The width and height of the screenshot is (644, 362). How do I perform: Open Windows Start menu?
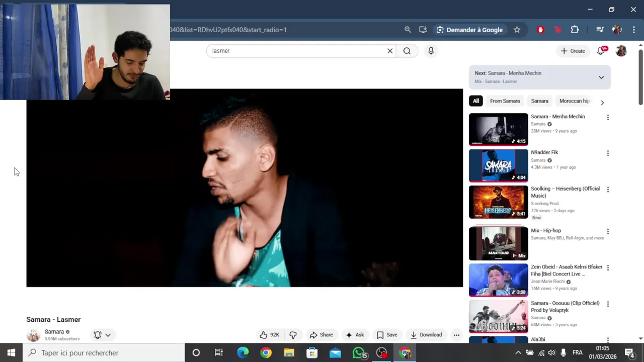(x=11, y=353)
